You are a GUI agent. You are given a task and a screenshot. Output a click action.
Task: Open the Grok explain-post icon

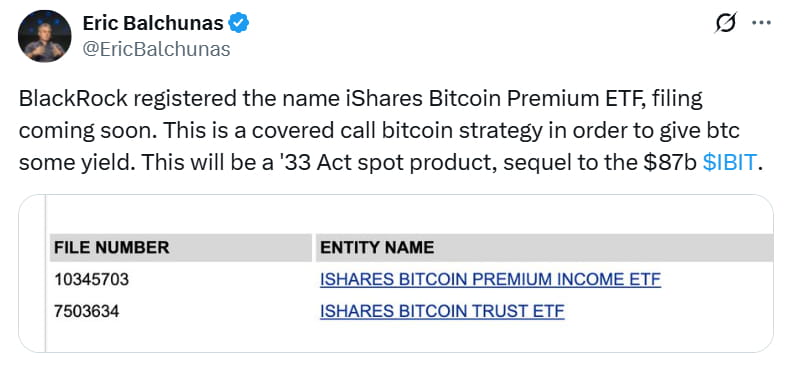(x=725, y=23)
